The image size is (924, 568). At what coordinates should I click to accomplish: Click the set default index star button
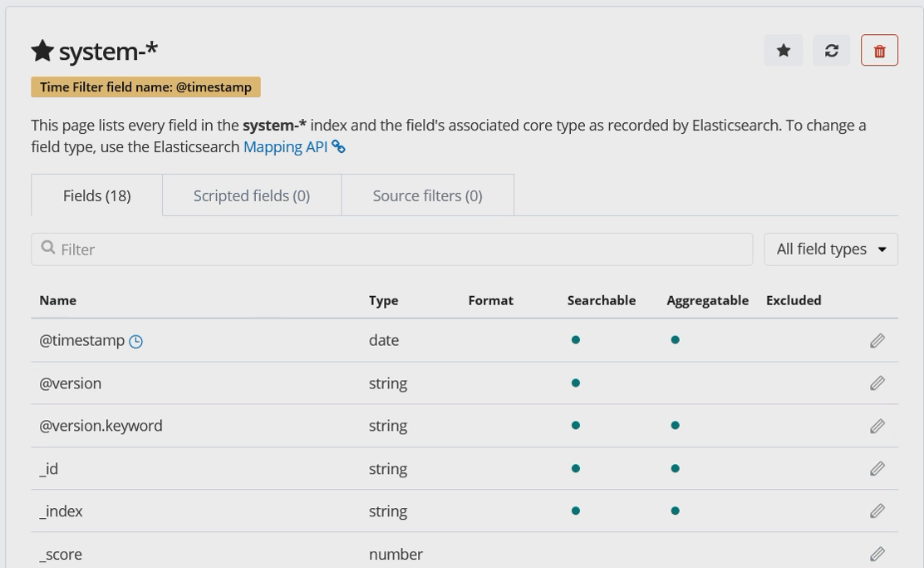pyautogui.click(x=783, y=51)
